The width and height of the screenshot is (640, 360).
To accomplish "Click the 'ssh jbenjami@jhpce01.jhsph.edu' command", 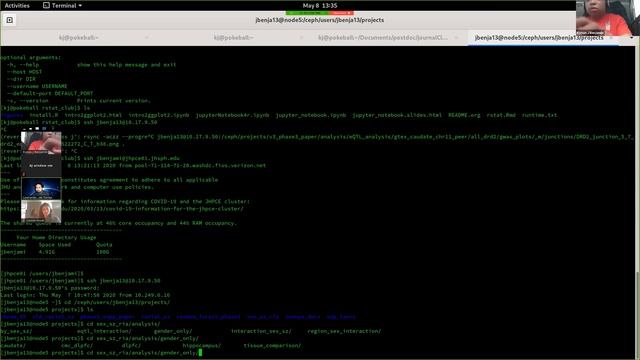I will [x=131, y=158].
